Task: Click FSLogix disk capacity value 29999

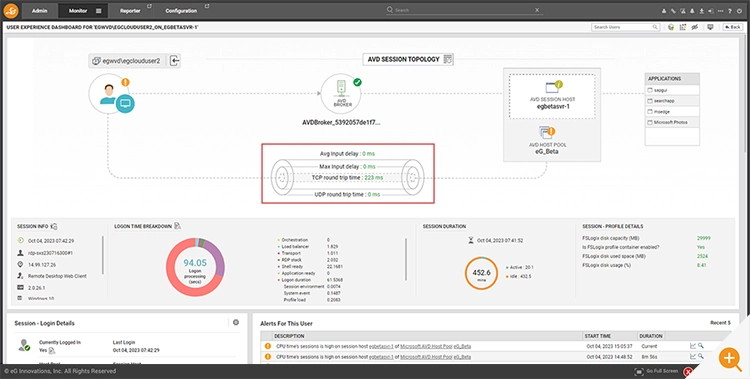Action: coord(704,238)
